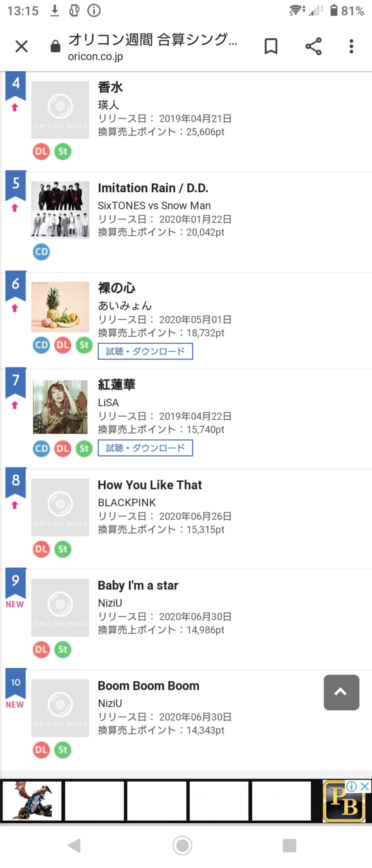Open the Baby I'm a star title link

point(138,585)
